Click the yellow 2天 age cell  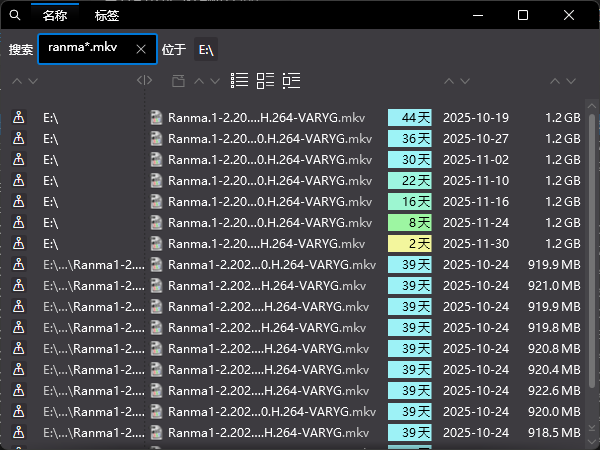[x=409, y=243]
